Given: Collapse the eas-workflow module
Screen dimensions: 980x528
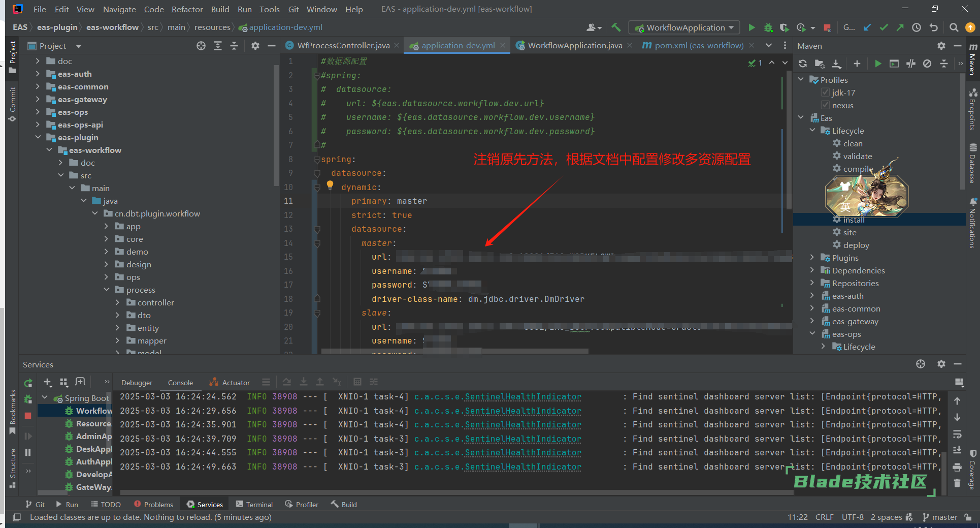Looking at the screenshot, I should [x=49, y=150].
